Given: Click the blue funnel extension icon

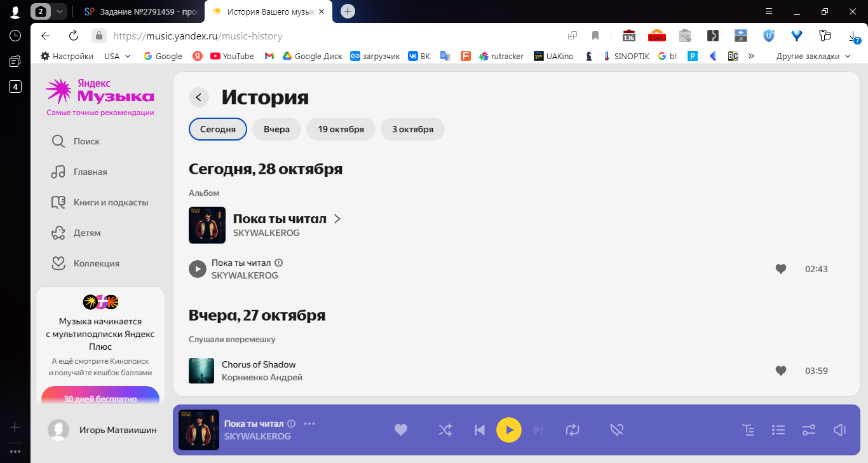Looking at the screenshot, I should click(797, 36).
